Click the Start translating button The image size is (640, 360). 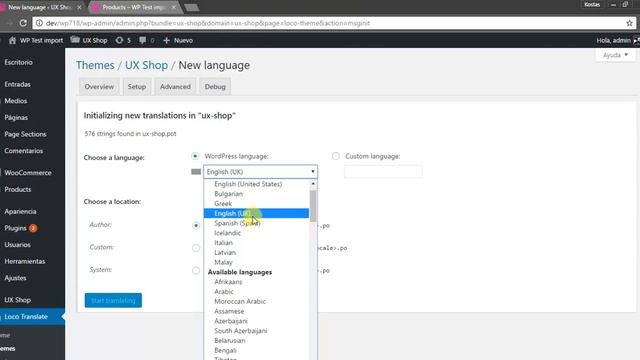[113, 300]
